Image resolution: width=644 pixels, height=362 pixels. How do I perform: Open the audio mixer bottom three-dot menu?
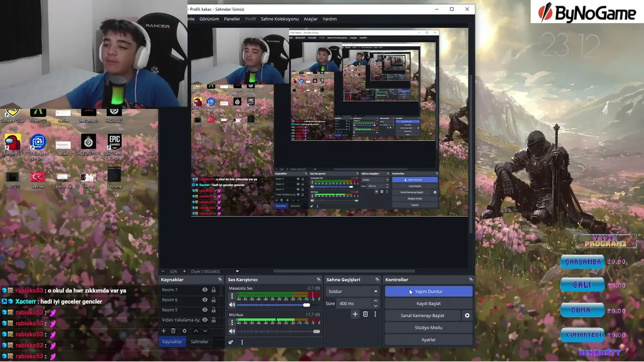coord(242,342)
